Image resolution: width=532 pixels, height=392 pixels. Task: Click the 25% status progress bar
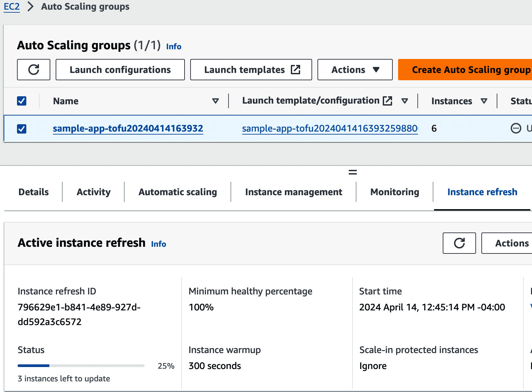(x=81, y=366)
